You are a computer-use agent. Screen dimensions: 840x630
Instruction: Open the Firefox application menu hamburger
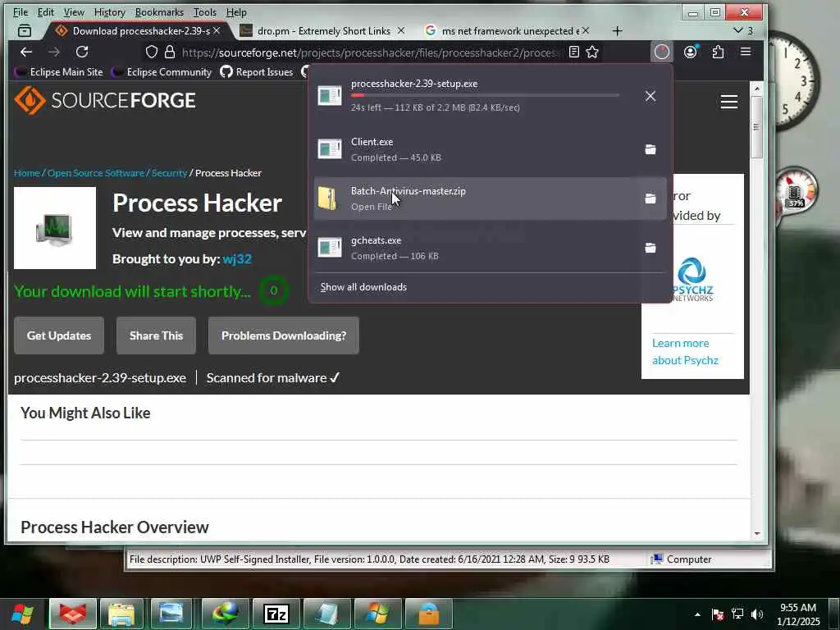(746, 52)
